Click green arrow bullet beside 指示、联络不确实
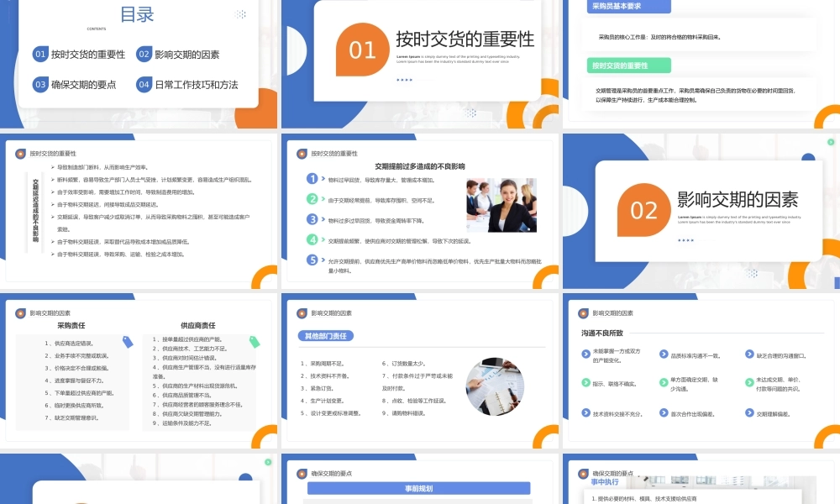The height and width of the screenshot is (504, 840). point(586,382)
